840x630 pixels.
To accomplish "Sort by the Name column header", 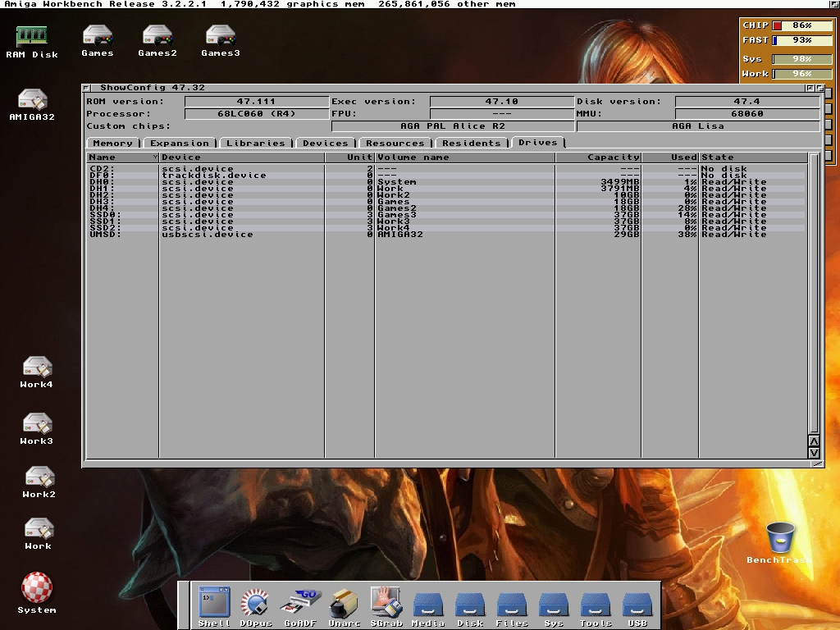I will coord(123,157).
